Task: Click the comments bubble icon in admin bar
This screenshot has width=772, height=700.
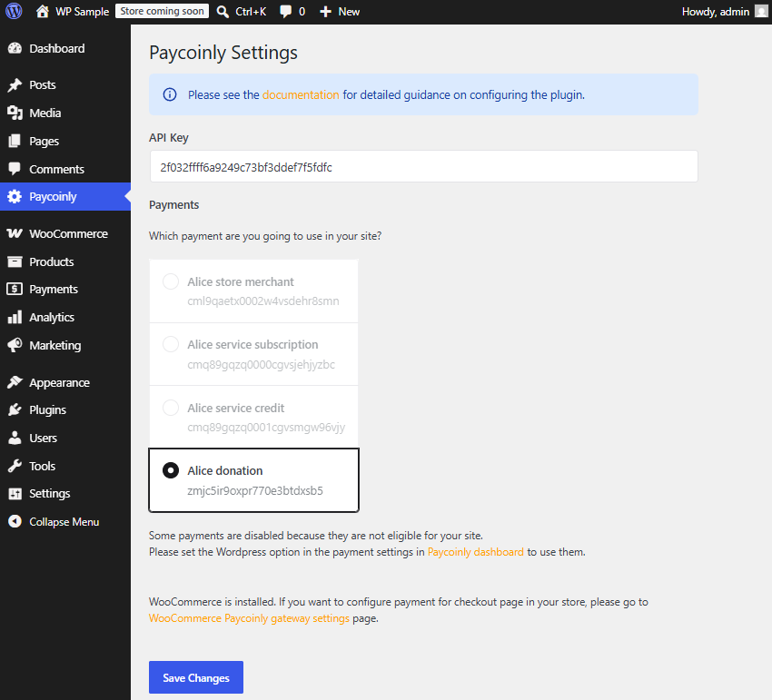Action: (285, 12)
